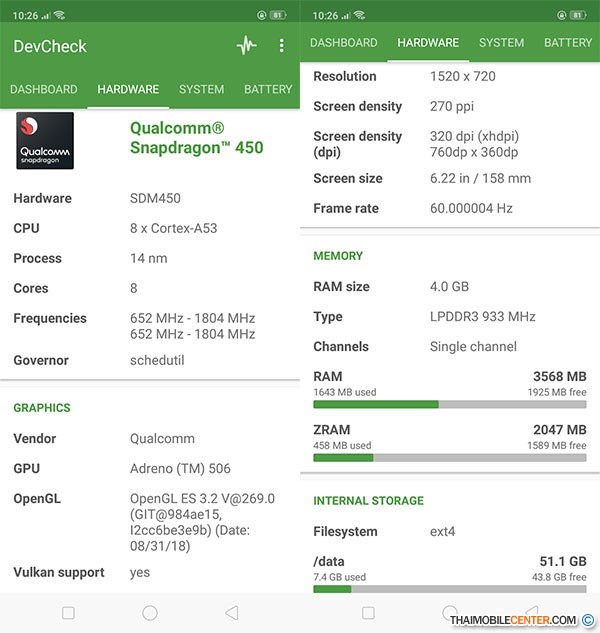
Task: Open System tab in left screen
Action: 201,89
